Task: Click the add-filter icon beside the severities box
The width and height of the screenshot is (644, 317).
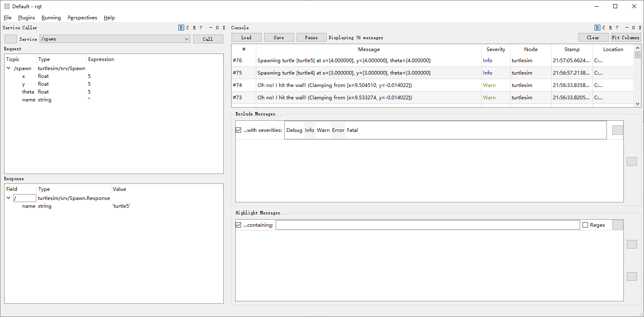Action: pos(617,130)
